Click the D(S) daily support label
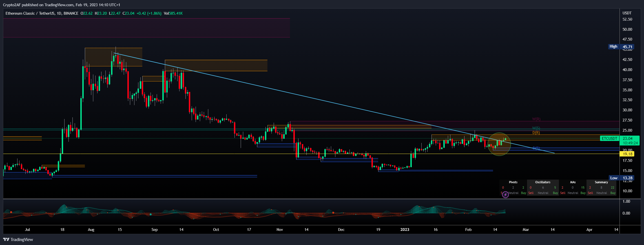 point(536,148)
